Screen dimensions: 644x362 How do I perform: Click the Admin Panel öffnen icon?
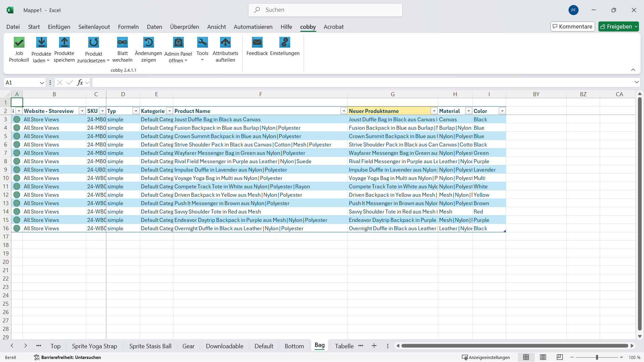click(178, 43)
